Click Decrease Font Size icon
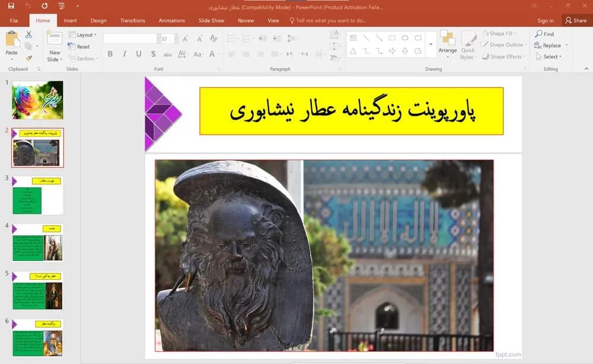This screenshot has height=364, width=593. pos(199,39)
